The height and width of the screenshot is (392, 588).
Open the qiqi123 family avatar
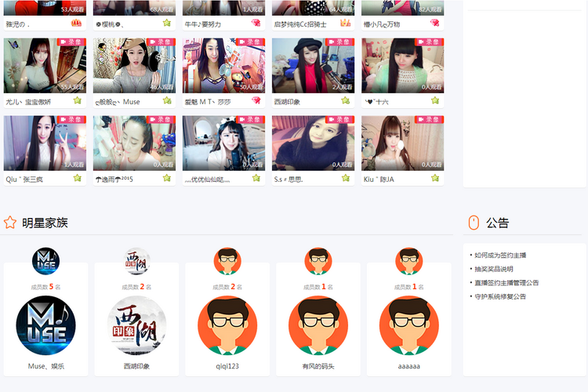point(227,325)
